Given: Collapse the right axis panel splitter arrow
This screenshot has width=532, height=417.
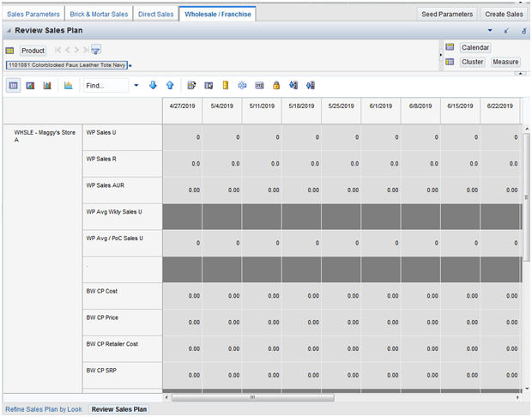Looking at the screenshot, I should point(441,55).
